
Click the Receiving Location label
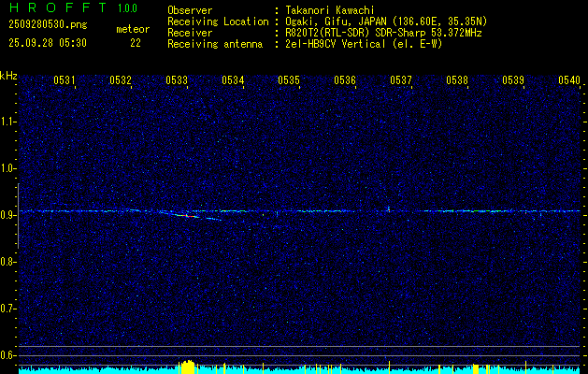218,22
